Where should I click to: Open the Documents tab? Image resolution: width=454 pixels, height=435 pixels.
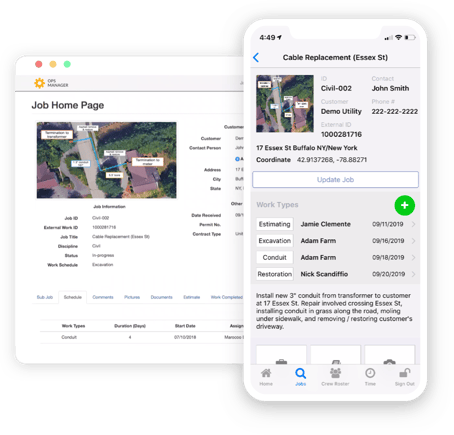point(161,297)
